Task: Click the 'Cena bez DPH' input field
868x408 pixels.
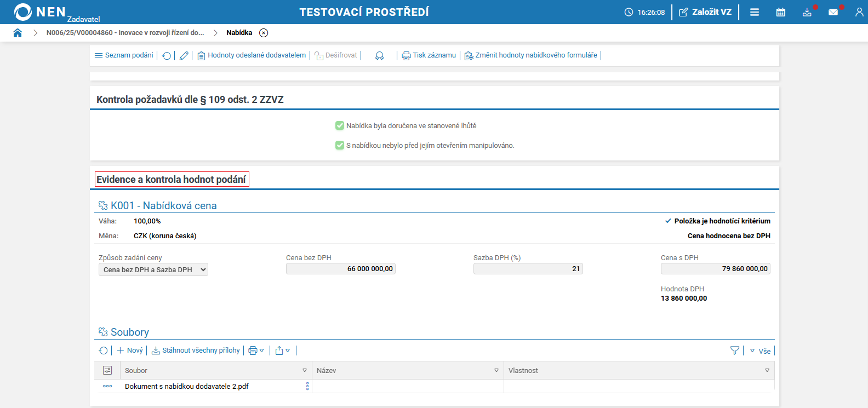Action: click(x=340, y=269)
